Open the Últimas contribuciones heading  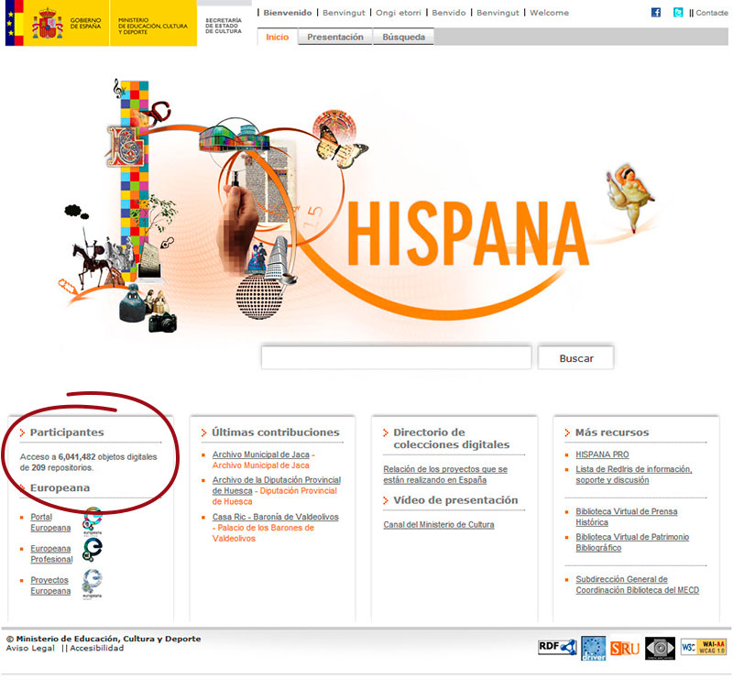276,432
